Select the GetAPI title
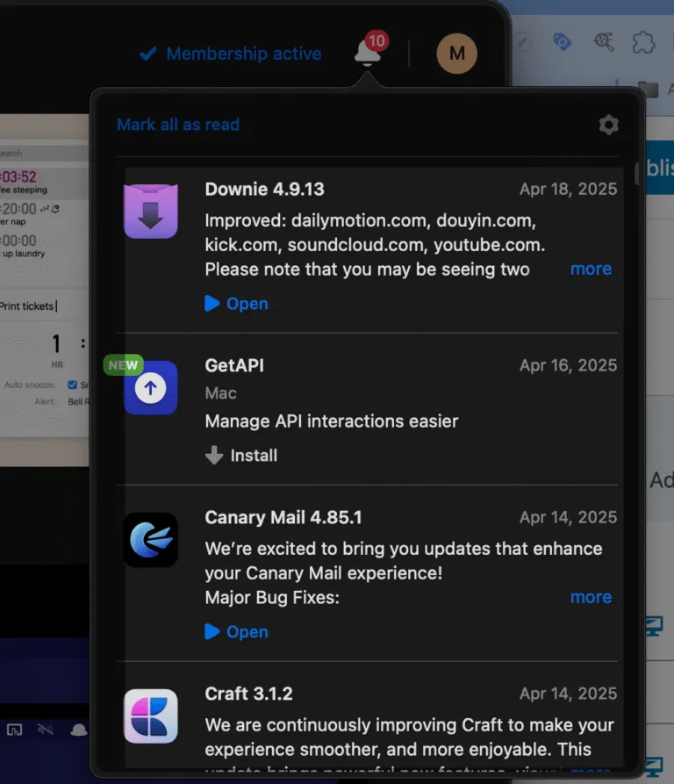This screenshot has height=784, width=674. [234, 365]
